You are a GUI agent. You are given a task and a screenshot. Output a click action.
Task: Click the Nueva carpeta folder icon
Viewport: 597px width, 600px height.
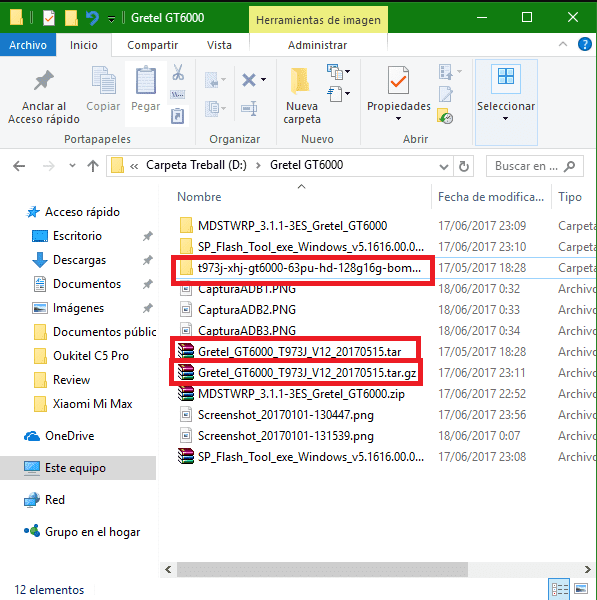point(300,81)
